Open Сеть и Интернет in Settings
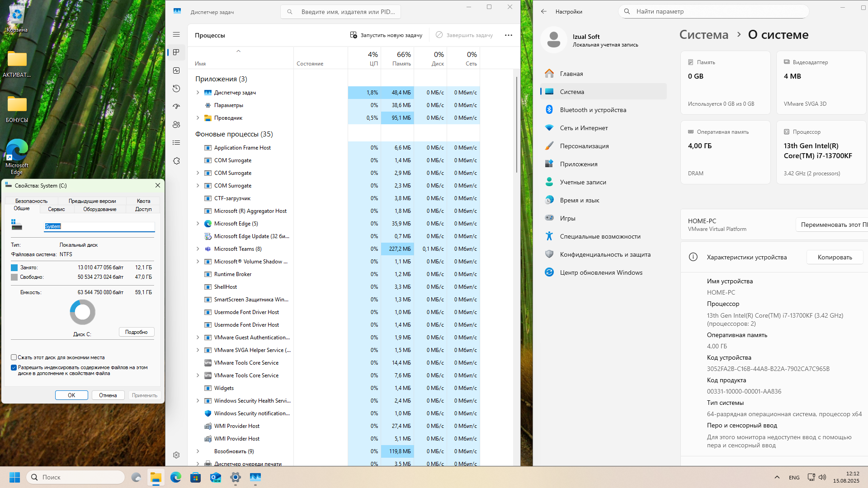The image size is (868, 488). [603, 128]
